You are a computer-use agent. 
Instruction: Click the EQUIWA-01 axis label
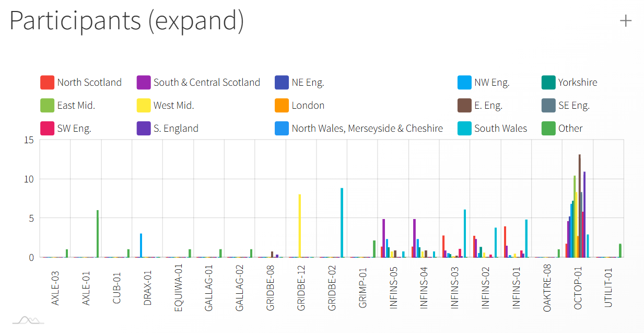[x=179, y=288]
